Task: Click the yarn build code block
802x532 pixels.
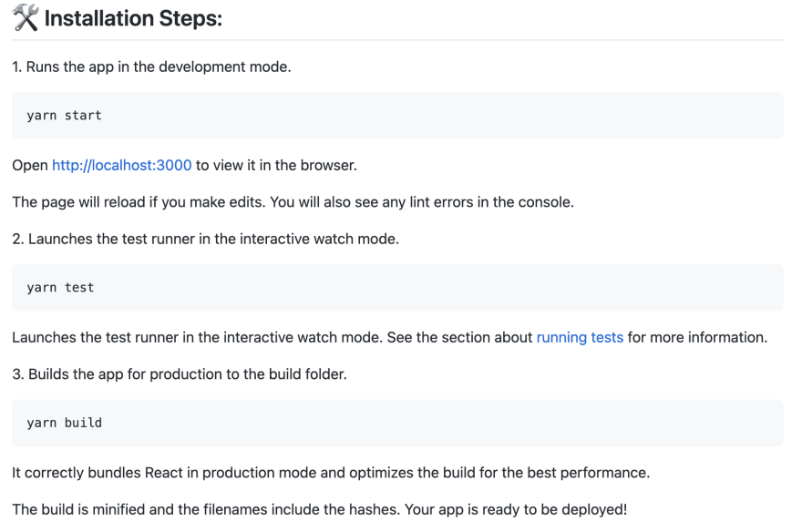Action: coord(397,423)
